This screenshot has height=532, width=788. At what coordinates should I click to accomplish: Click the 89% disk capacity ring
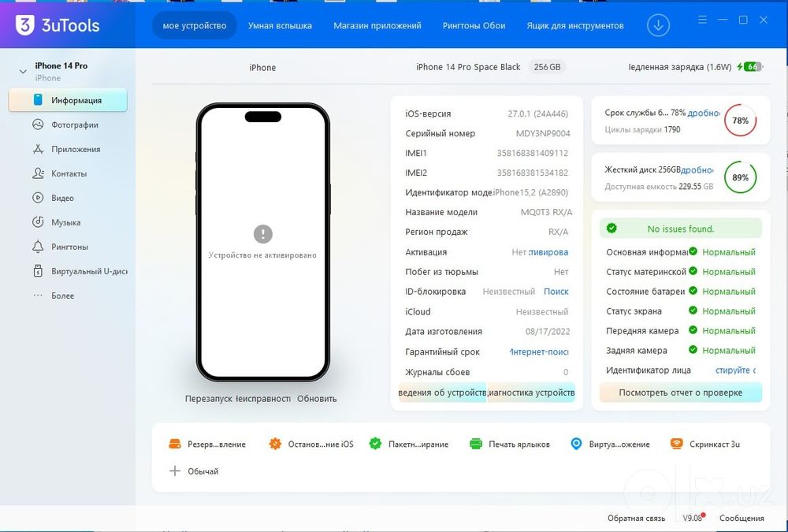pyautogui.click(x=740, y=177)
